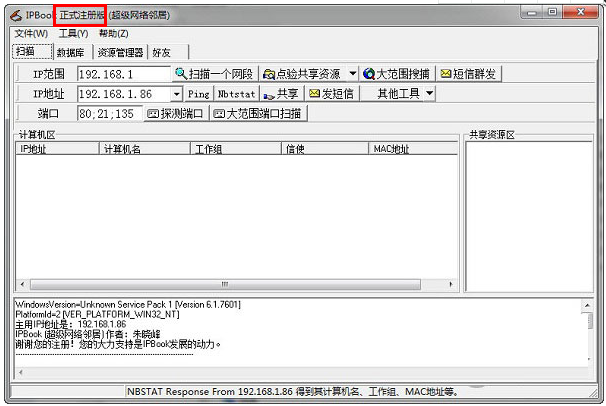The image size is (606, 406).
Task: Click the 大范围搜捕 globe icon
Action: pyautogui.click(x=369, y=74)
